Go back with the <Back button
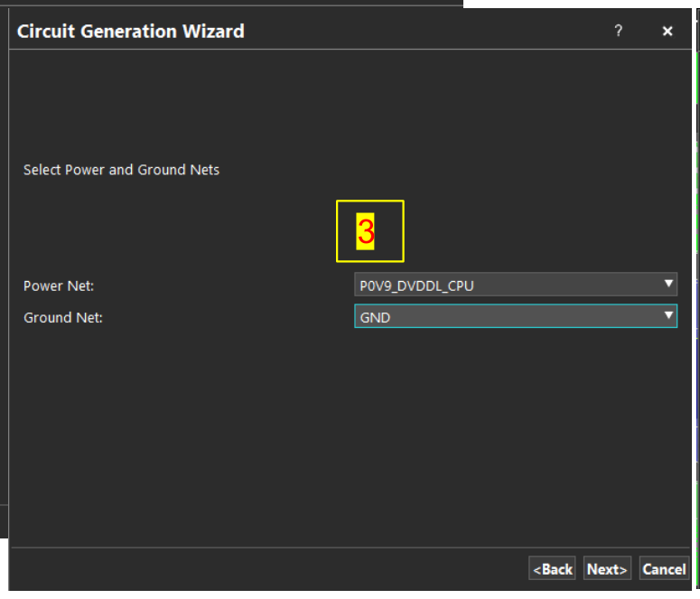700x599 pixels. [x=552, y=568]
